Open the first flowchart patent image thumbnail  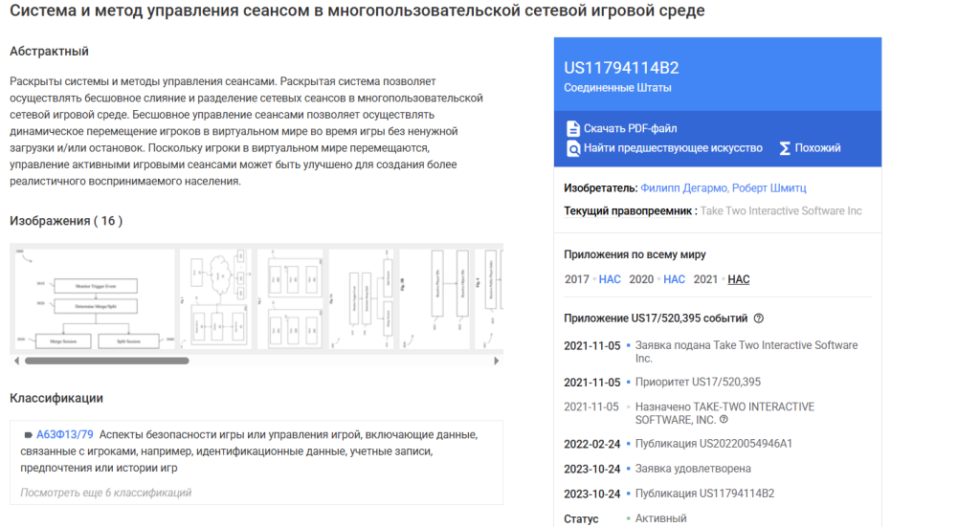(x=94, y=301)
